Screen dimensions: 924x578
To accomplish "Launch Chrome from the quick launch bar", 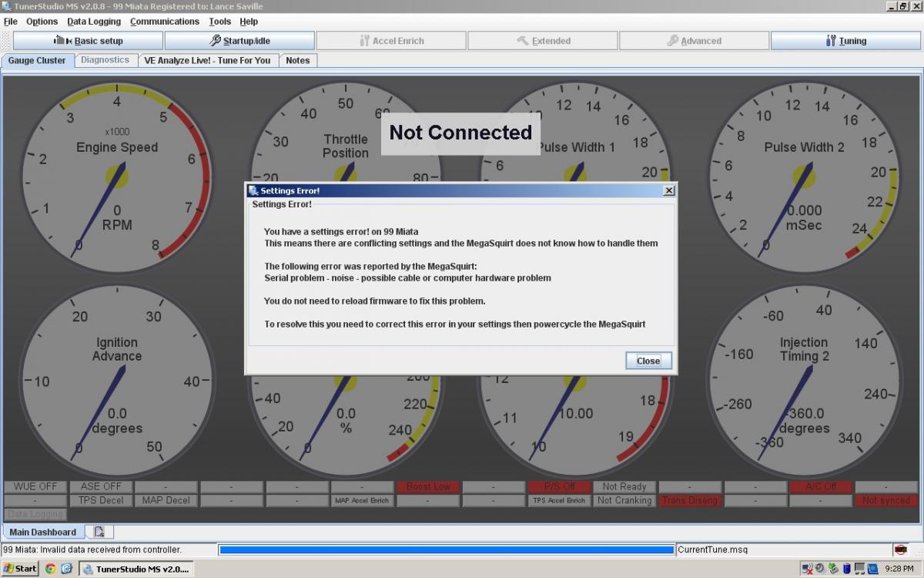I will (50, 569).
